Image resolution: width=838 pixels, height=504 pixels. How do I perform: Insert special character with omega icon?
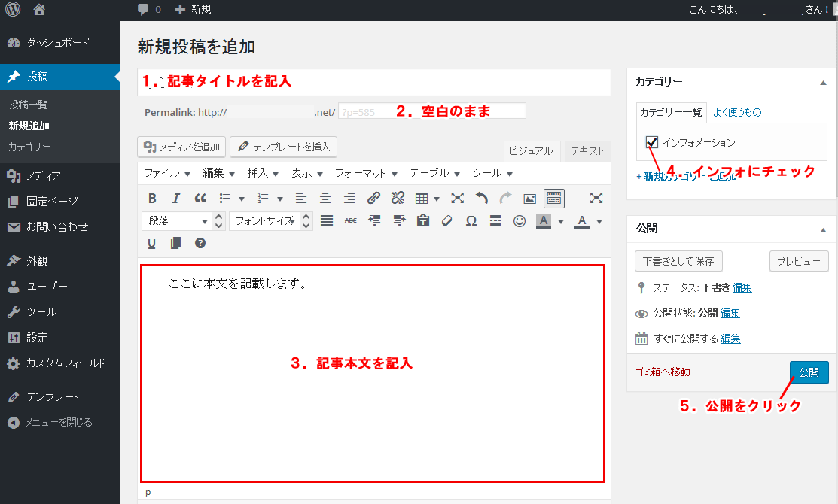(471, 221)
